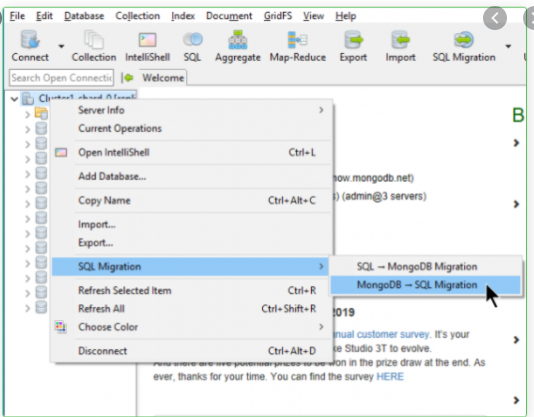
Task: Expand the folder node in the tree
Action: coord(28,115)
